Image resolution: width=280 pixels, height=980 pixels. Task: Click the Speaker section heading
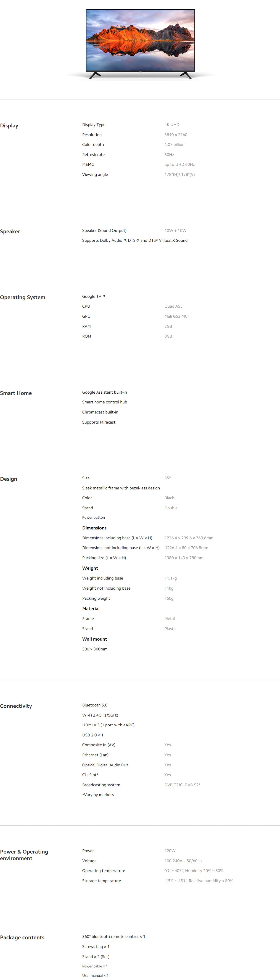click(10, 231)
